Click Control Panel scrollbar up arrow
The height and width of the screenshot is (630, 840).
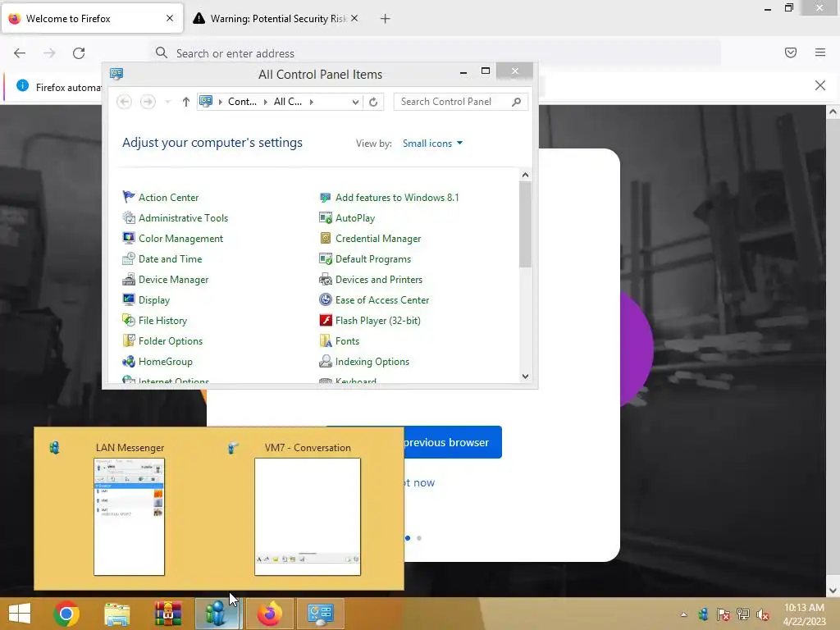525,176
